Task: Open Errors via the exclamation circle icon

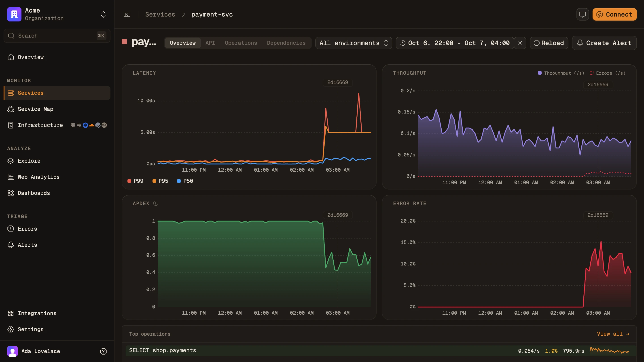Action: point(11,229)
